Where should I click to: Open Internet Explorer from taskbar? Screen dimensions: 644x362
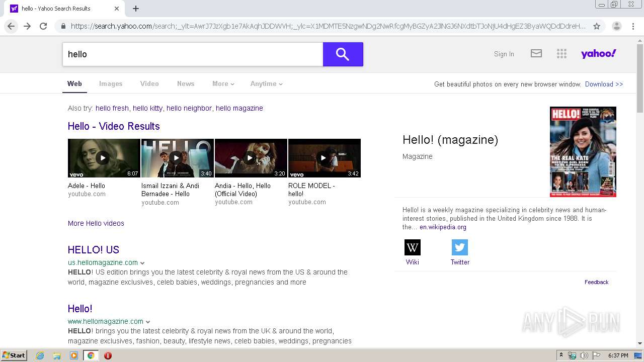[x=40, y=355]
